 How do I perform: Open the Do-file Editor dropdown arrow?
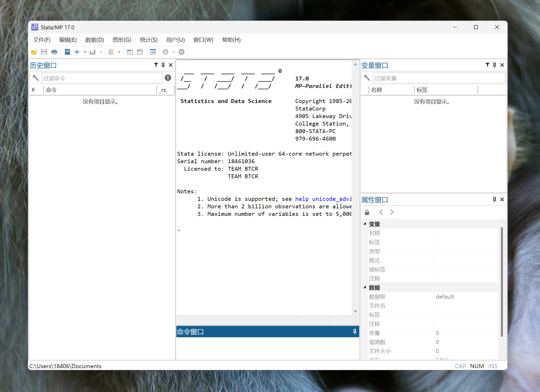tap(119, 52)
